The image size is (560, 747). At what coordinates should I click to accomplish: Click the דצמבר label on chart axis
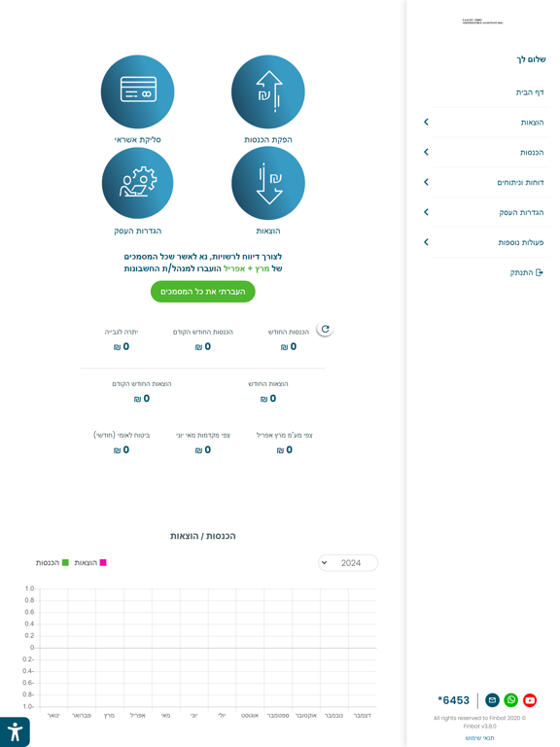(363, 716)
